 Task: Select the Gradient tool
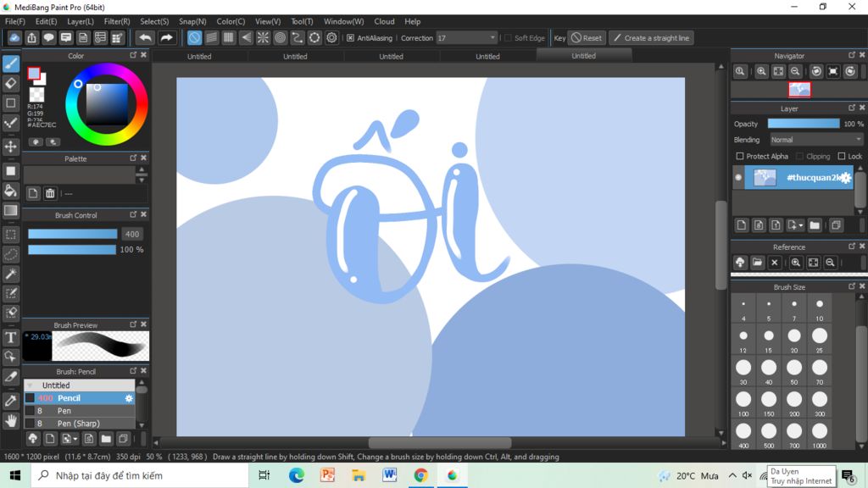(x=11, y=211)
